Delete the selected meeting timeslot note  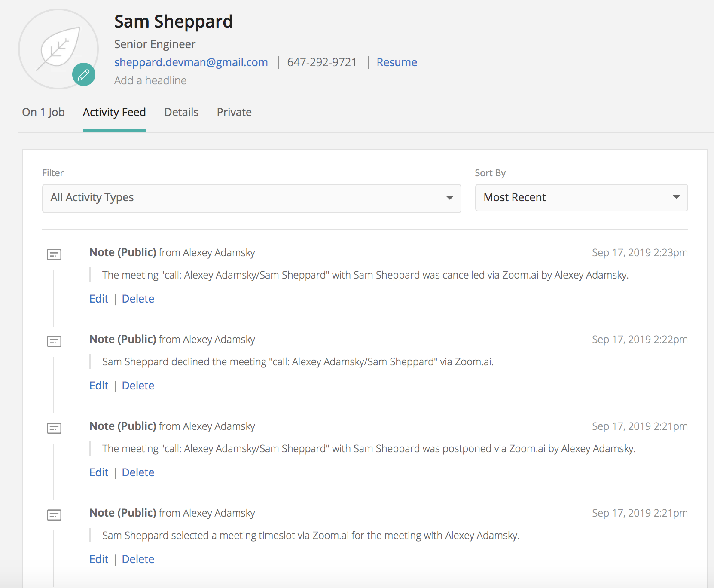pyautogui.click(x=138, y=559)
